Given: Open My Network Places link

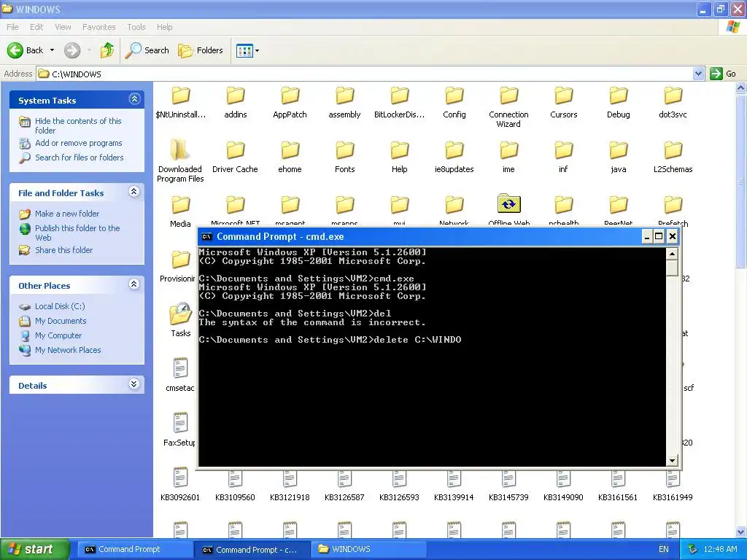Looking at the screenshot, I should (68, 350).
